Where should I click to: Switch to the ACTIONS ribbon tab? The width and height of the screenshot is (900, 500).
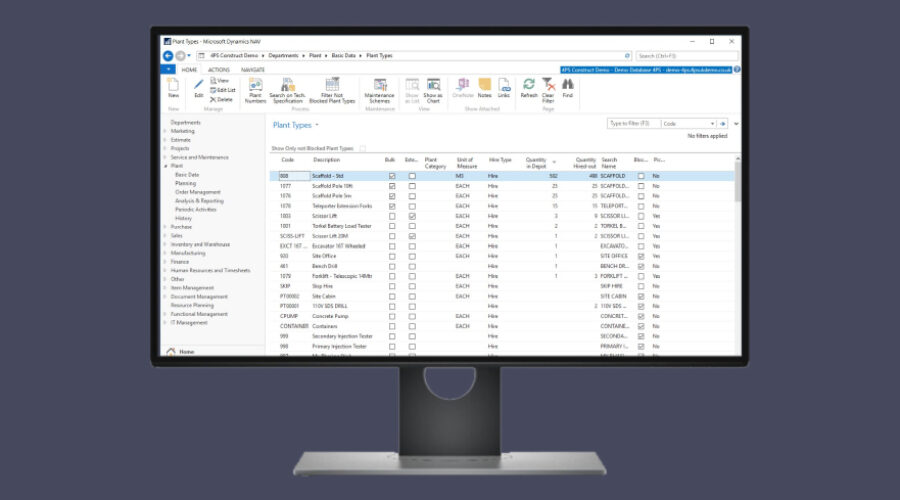coord(218,70)
